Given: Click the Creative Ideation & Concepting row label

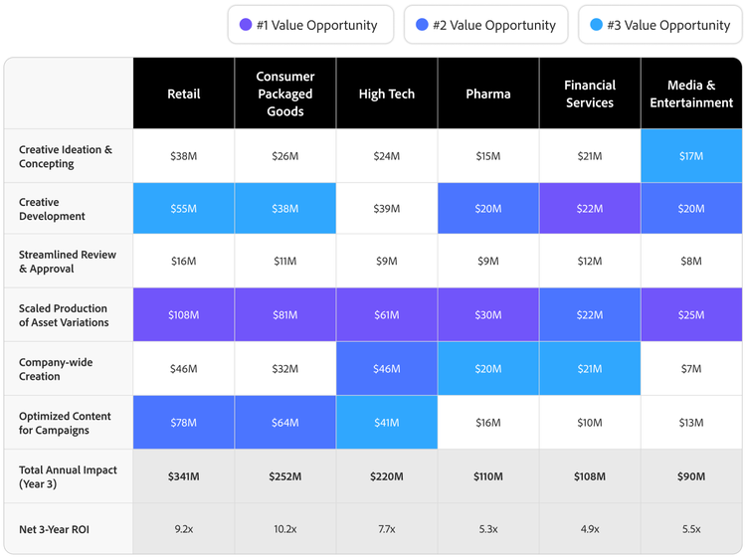Looking at the screenshot, I should tap(68, 156).
